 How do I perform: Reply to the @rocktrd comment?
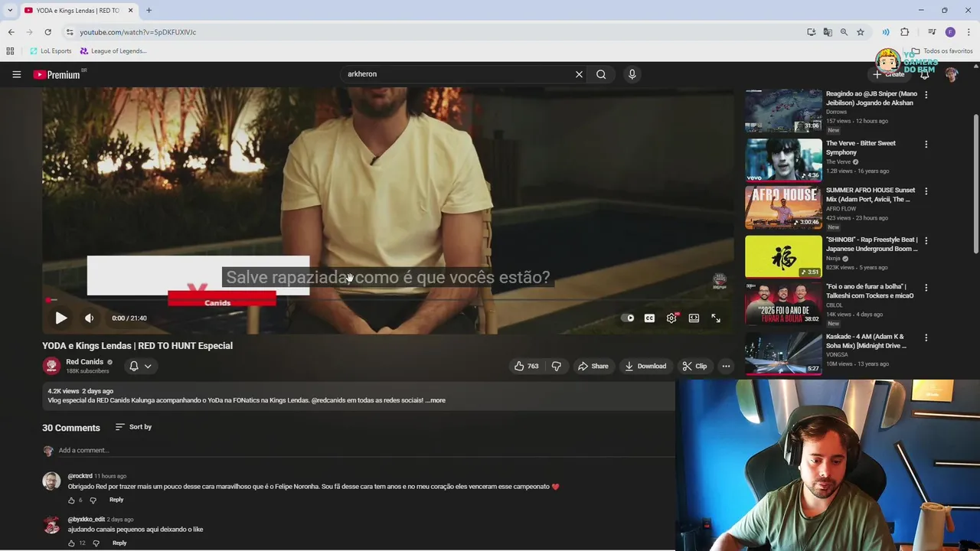[x=116, y=500]
